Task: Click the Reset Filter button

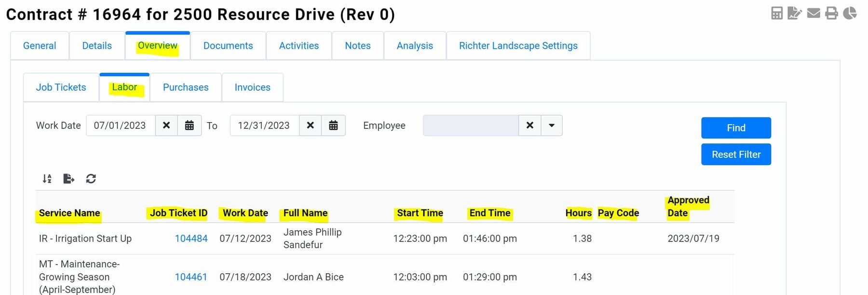Action: pos(736,155)
